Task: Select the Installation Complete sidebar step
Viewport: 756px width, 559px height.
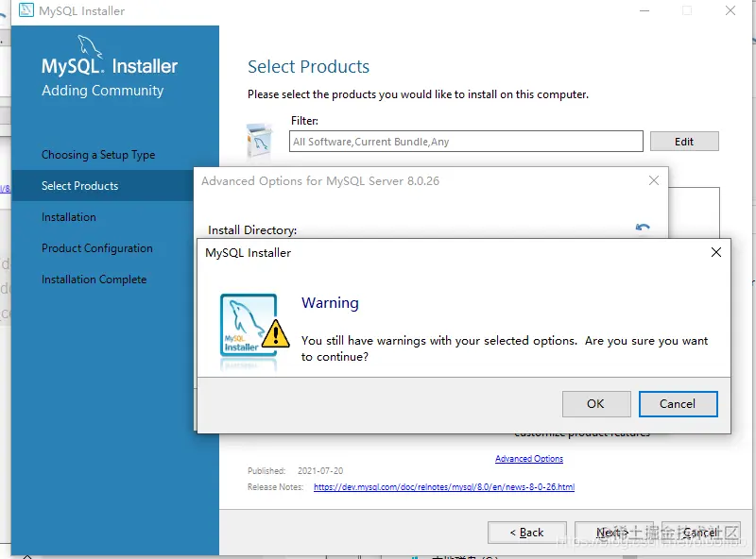Action: click(94, 279)
